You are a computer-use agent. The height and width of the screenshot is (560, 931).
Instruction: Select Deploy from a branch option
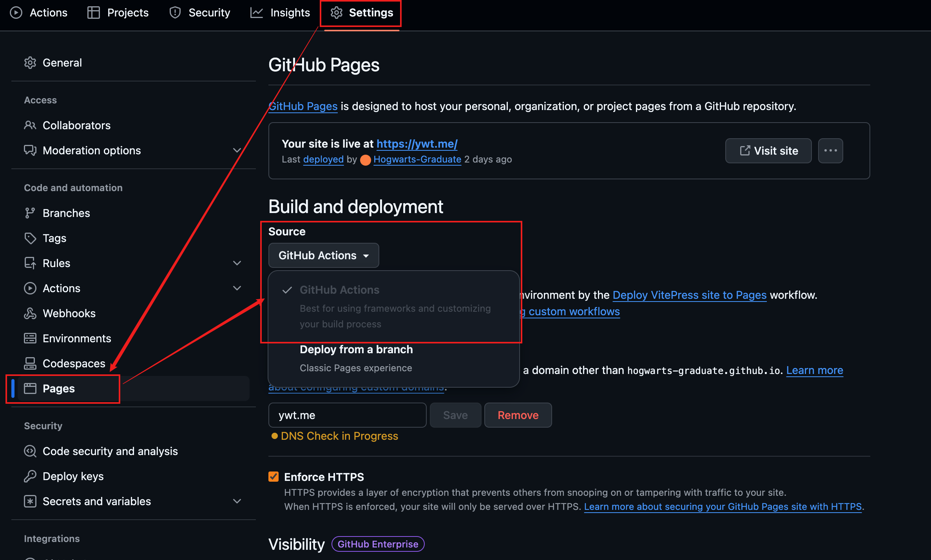pyautogui.click(x=356, y=349)
